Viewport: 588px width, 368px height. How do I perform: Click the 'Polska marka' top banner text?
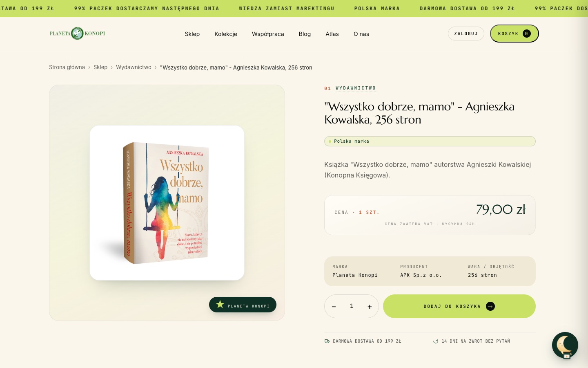[377, 8]
